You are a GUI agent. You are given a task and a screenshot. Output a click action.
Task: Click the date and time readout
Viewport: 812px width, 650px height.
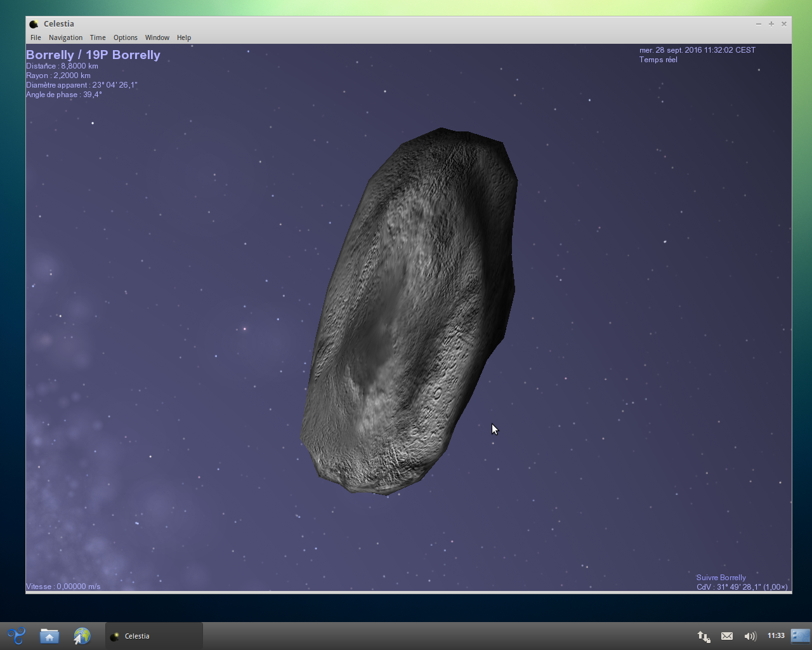[697, 50]
